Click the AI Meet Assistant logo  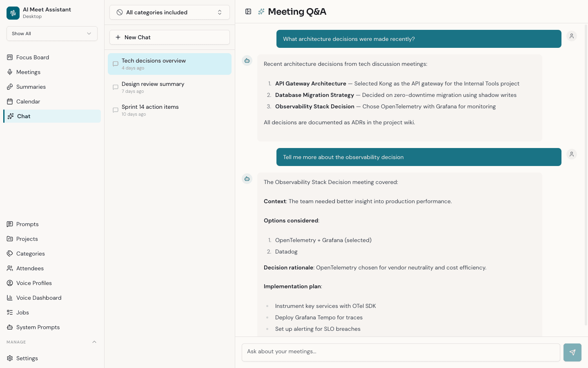coord(13,12)
